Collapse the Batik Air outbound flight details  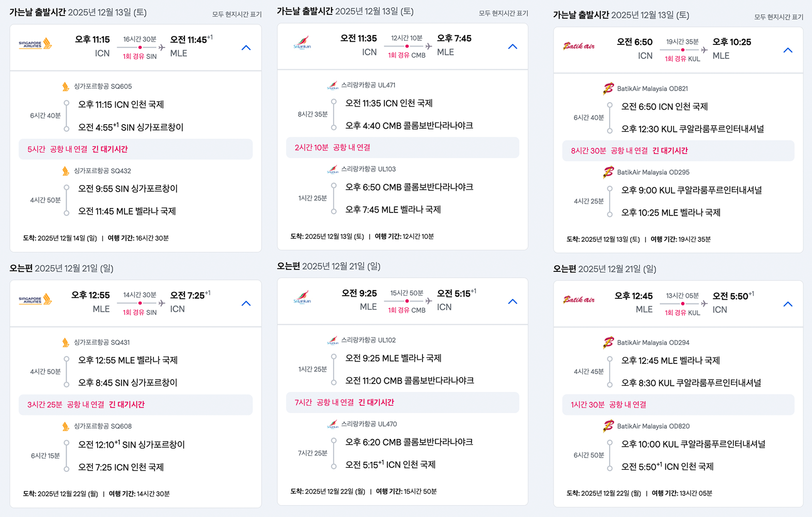tap(788, 50)
